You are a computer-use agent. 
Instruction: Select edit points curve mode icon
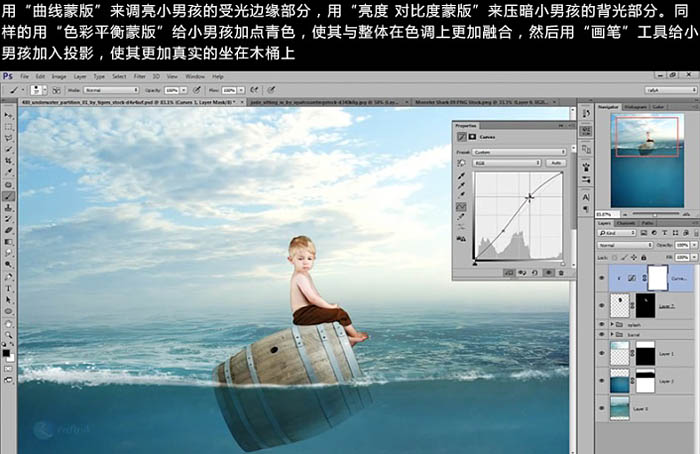coord(461,207)
